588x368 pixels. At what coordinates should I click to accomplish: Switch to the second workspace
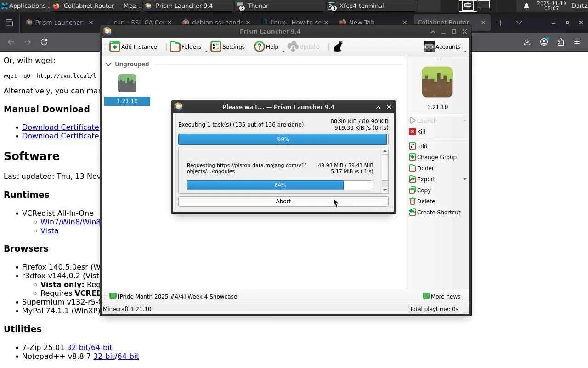[484, 6]
